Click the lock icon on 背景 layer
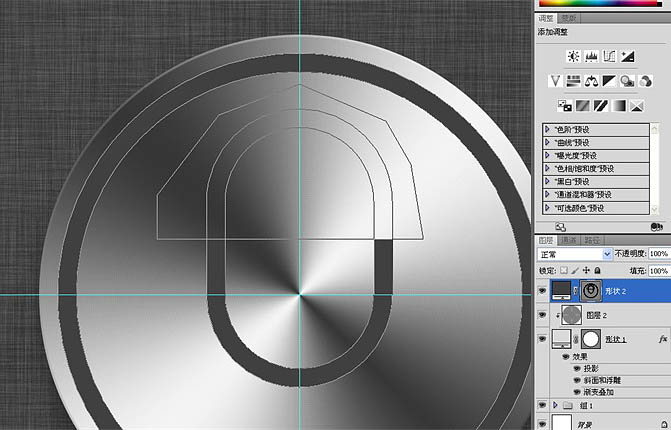This screenshot has height=430, width=671. point(664,424)
